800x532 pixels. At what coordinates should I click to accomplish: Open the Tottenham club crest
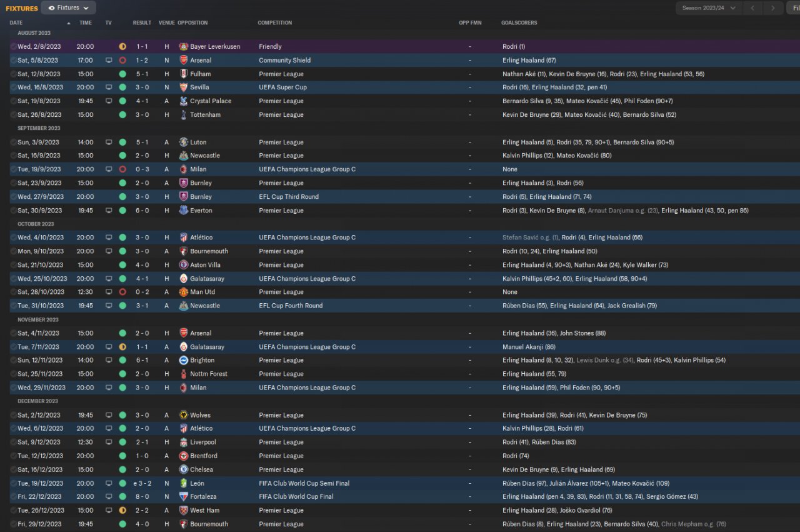pyautogui.click(x=184, y=115)
